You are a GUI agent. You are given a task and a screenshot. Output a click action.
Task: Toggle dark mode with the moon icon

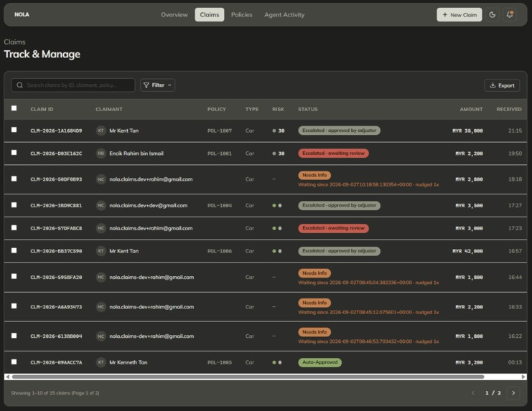[493, 14]
